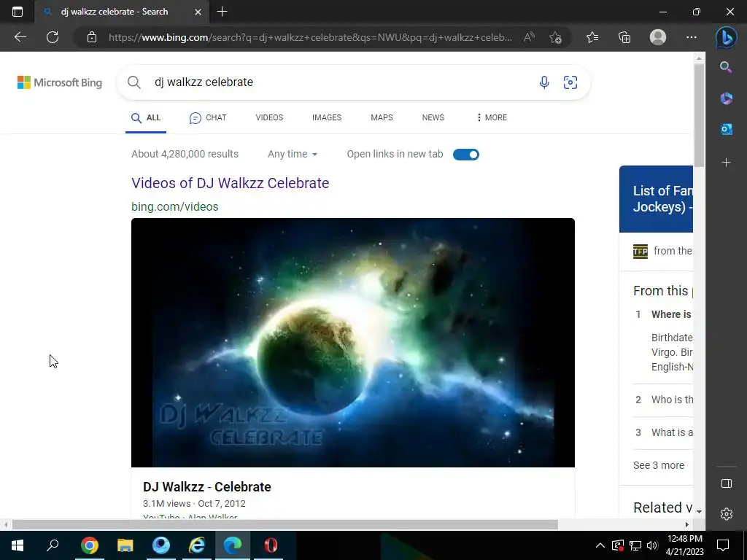Click the browser Back arrow
The width and height of the screenshot is (747, 560).
click(20, 37)
